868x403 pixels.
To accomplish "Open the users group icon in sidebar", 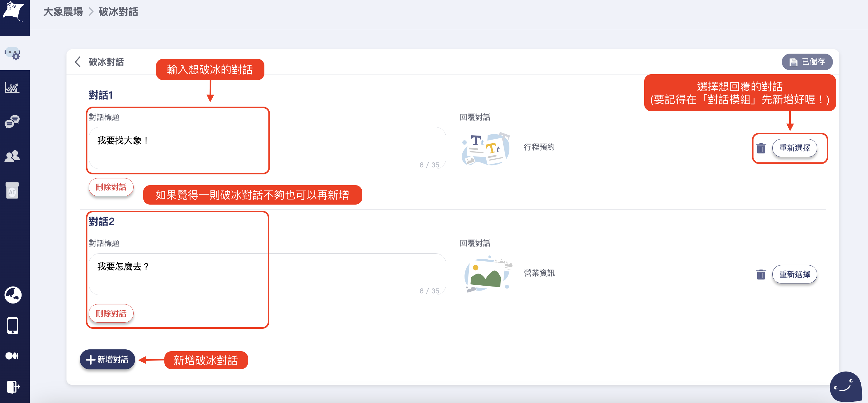I will point(13,156).
